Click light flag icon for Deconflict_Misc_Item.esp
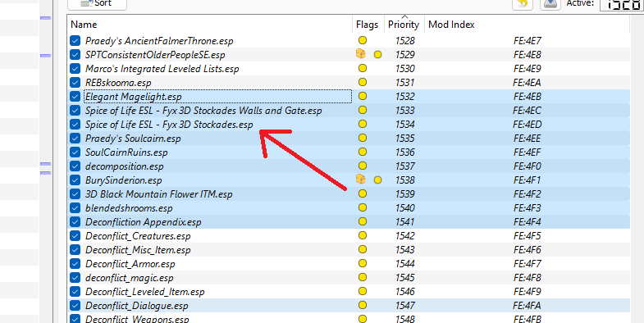644x323 pixels. (363, 249)
